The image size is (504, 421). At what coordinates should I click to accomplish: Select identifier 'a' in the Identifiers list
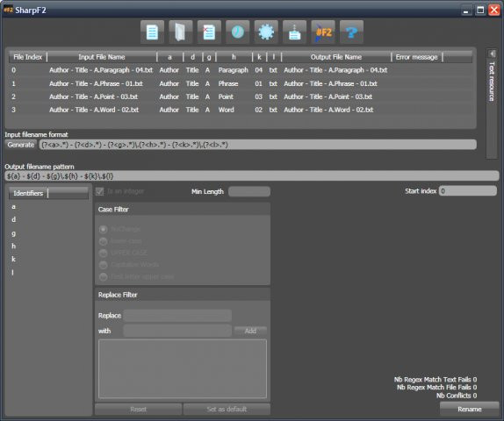coord(13,207)
